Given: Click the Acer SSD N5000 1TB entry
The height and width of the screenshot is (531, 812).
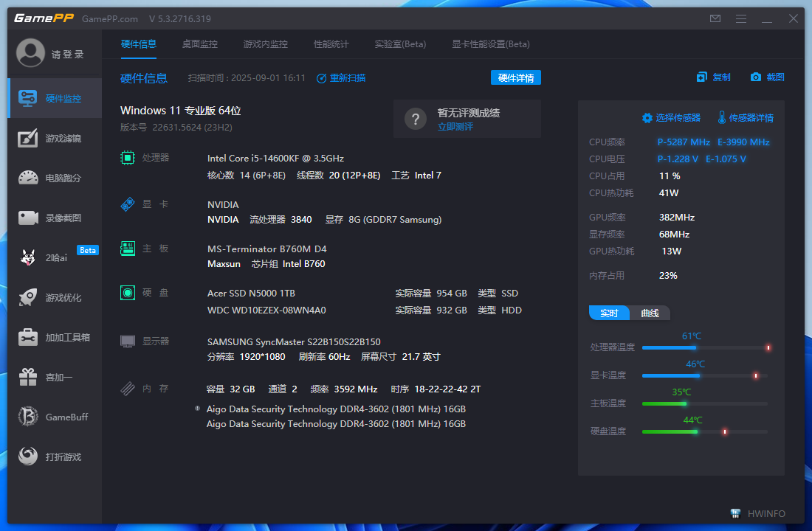Looking at the screenshot, I should click(251, 294).
